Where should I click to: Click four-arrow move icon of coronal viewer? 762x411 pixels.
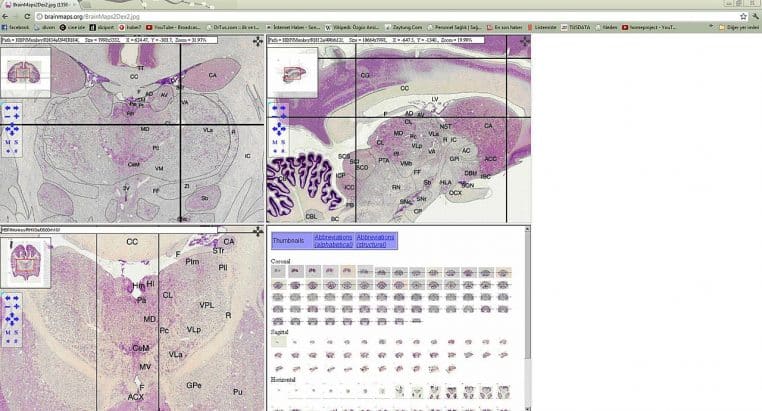coord(258,42)
